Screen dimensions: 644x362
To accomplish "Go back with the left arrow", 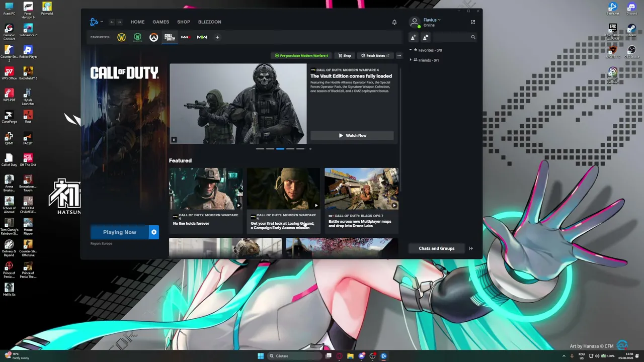I will 112,22.
